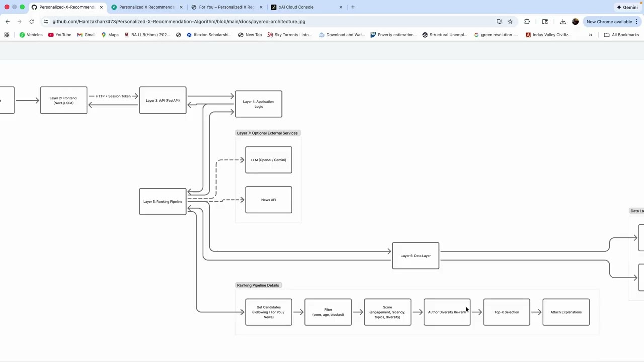Click the Layer 4: Application Logic box
The image size is (644, 362).
tap(259, 104)
